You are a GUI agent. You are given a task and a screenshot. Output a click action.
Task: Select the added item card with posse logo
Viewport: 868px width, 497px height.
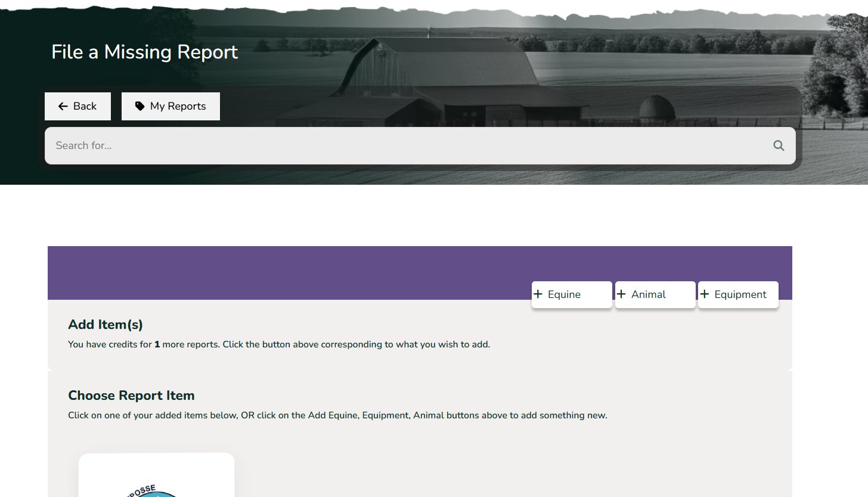pos(156,475)
